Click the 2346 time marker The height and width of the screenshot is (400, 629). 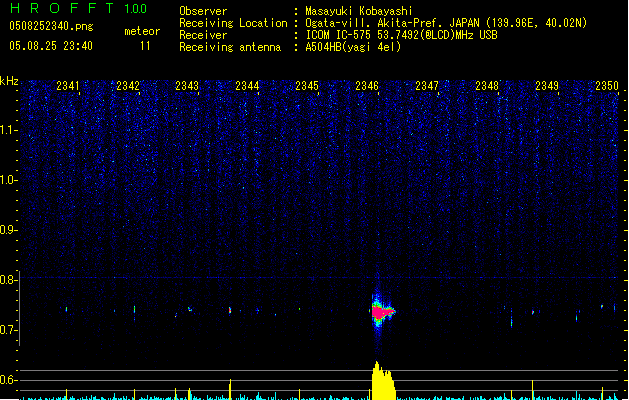[367, 86]
